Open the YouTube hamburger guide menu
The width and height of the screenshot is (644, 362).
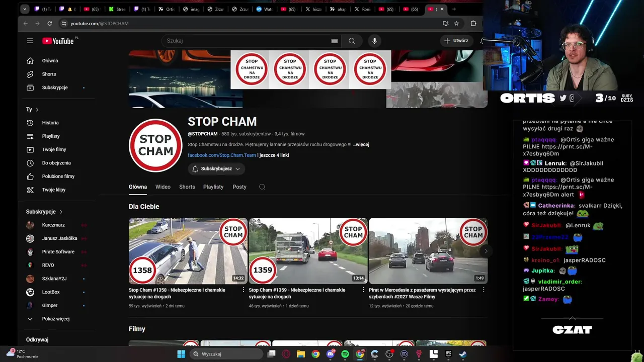[x=30, y=41]
